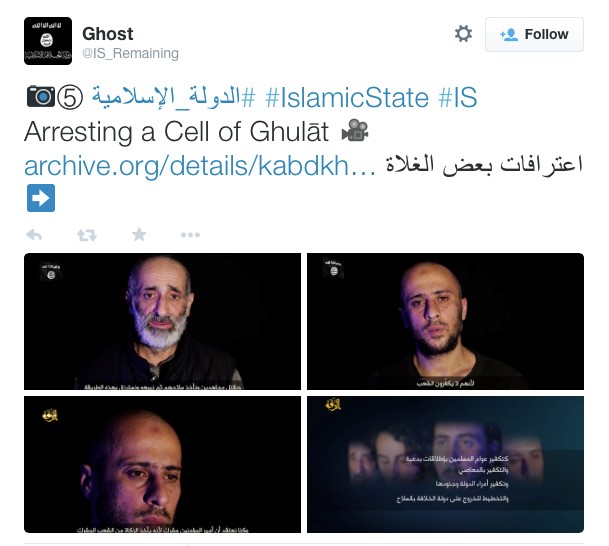
Task: Open the archive.org/details link
Action: tap(200, 166)
